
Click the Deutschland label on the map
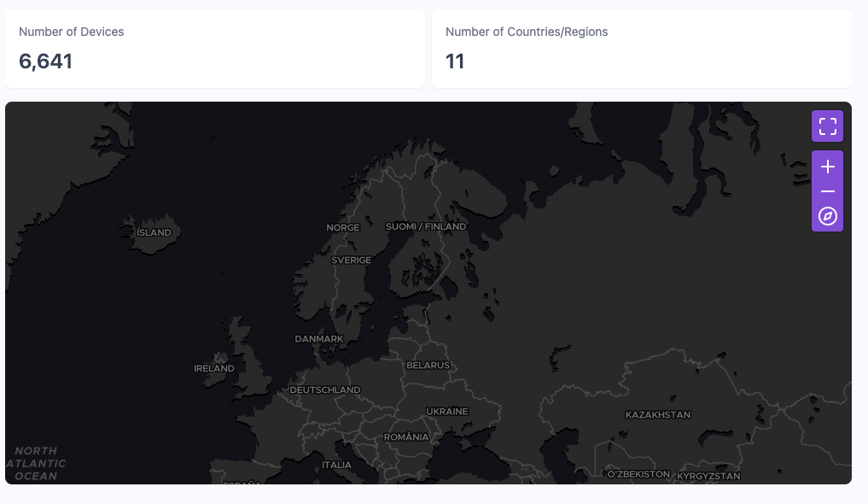[325, 390]
